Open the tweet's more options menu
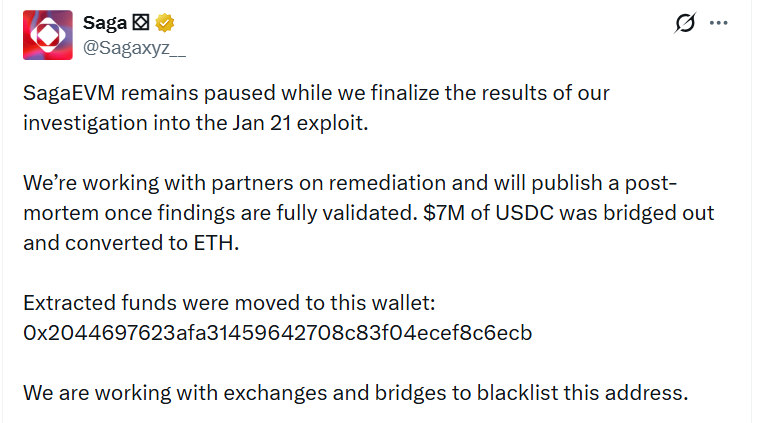 coord(718,24)
